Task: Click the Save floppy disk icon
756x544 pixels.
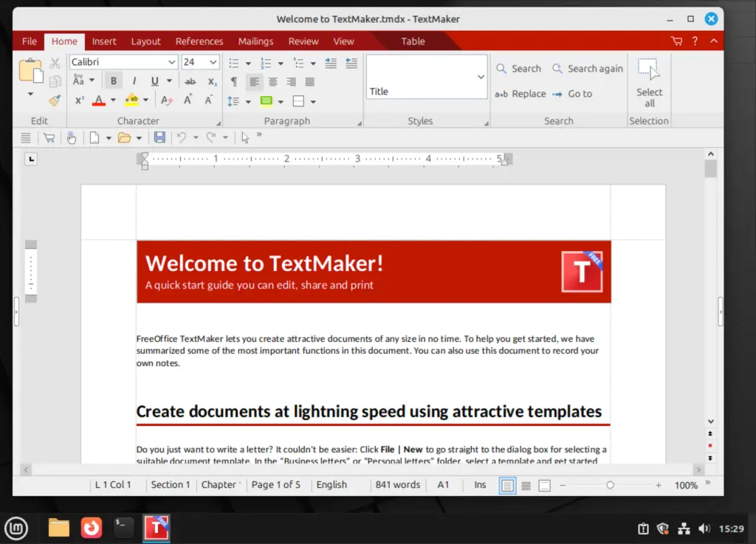Action: pos(159,137)
